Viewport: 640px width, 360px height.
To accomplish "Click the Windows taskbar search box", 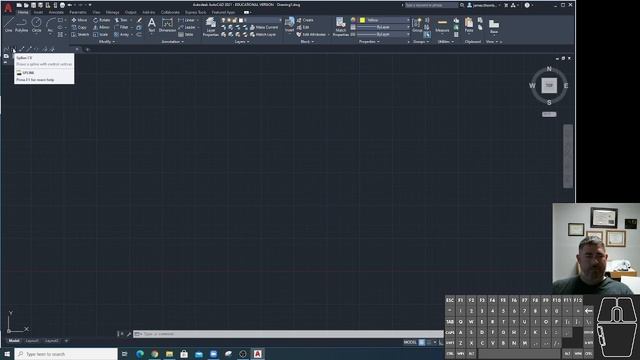I will (x=66, y=354).
